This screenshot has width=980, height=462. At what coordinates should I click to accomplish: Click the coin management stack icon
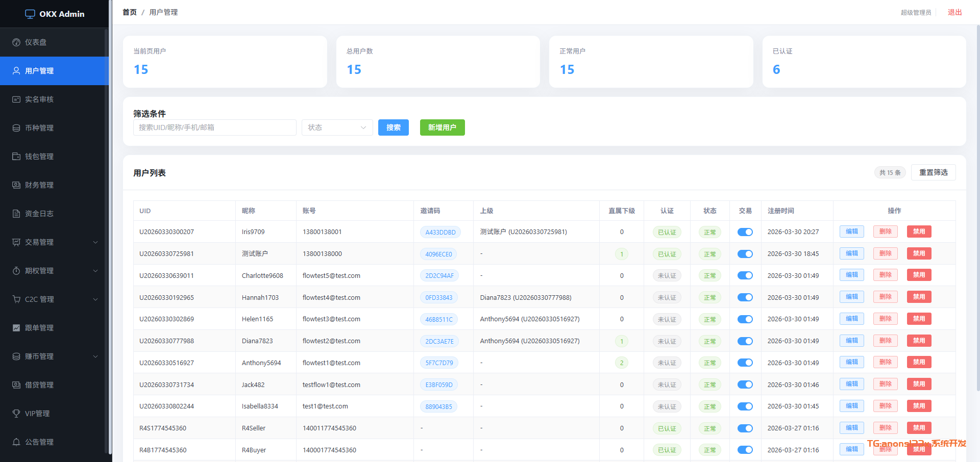[x=16, y=128]
